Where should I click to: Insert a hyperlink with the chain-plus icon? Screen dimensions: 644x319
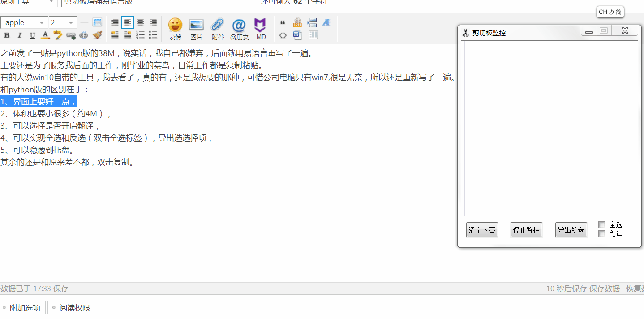[x=71, y=35]
